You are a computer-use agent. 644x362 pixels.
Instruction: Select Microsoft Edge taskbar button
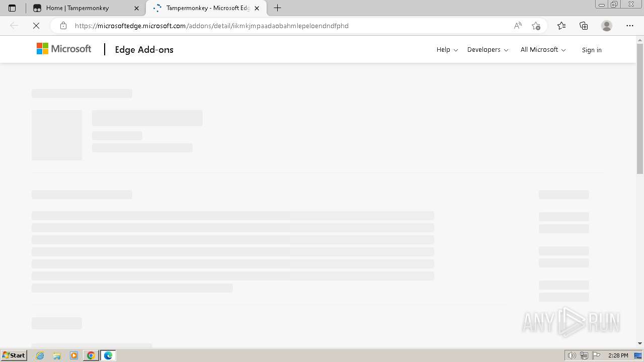coord(108,355)
